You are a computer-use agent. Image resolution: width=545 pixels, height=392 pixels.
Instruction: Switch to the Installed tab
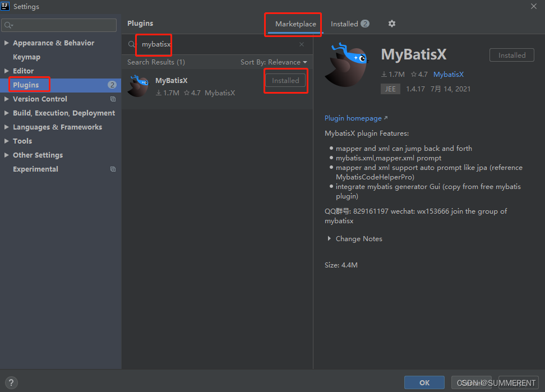pos(350,24)
